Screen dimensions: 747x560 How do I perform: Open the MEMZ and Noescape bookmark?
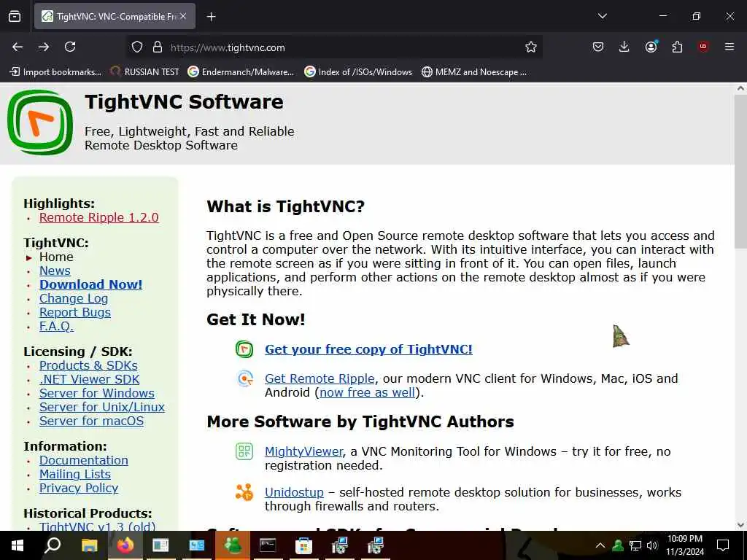pyautogui.click(x=474, y=72)
